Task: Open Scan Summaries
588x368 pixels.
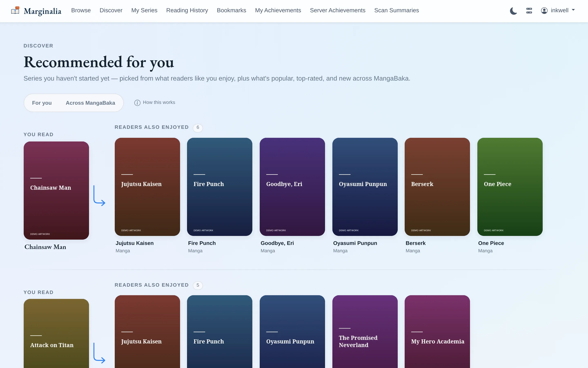Action: pyautogui.click(x=396, y=10)
